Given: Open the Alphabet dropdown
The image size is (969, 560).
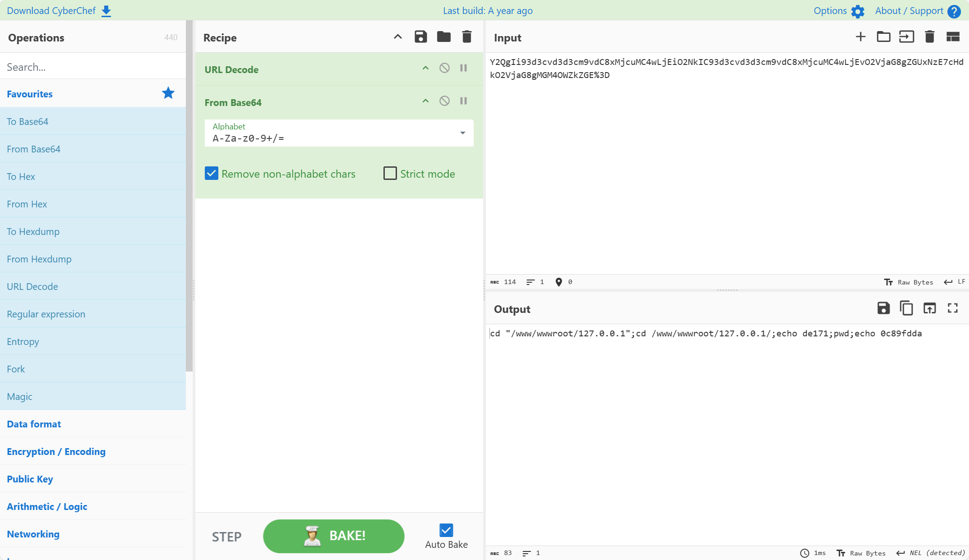Looking at the screenshot, I should 462,133.
